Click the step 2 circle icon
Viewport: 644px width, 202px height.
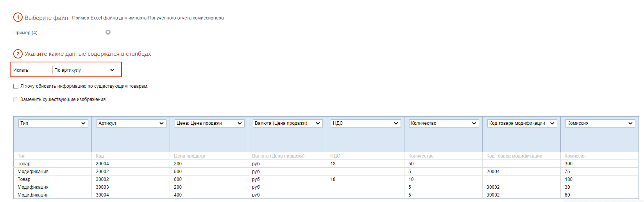click(x=18, y=54)
